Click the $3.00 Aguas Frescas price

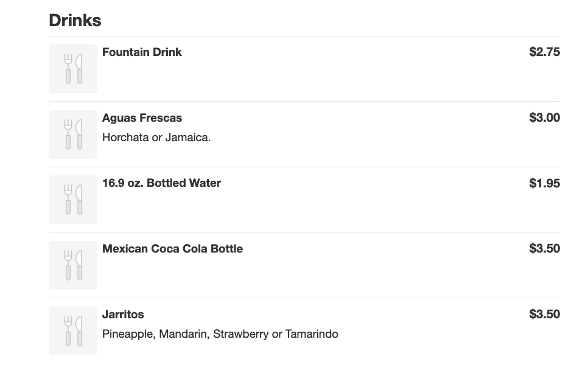click(x=544, y=118)
